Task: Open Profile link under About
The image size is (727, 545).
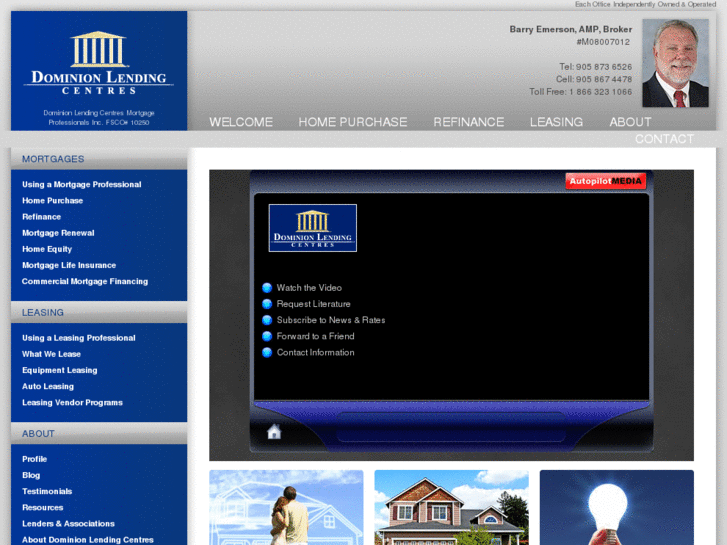Action: click(34, 459)
